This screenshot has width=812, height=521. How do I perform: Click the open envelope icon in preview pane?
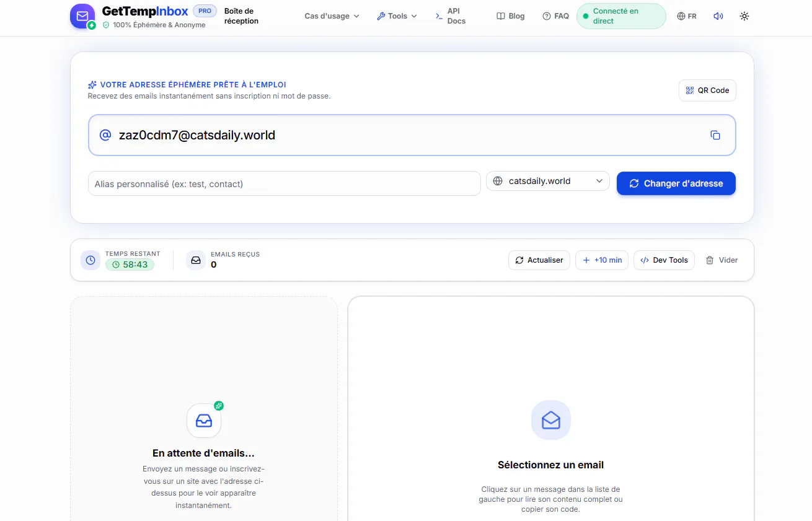pos(551,420)
